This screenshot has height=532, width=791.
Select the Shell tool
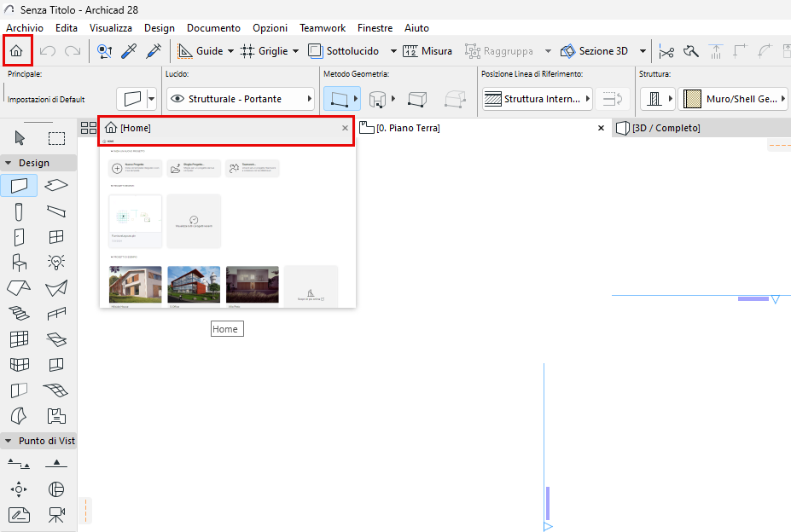(x=56, y=288)
